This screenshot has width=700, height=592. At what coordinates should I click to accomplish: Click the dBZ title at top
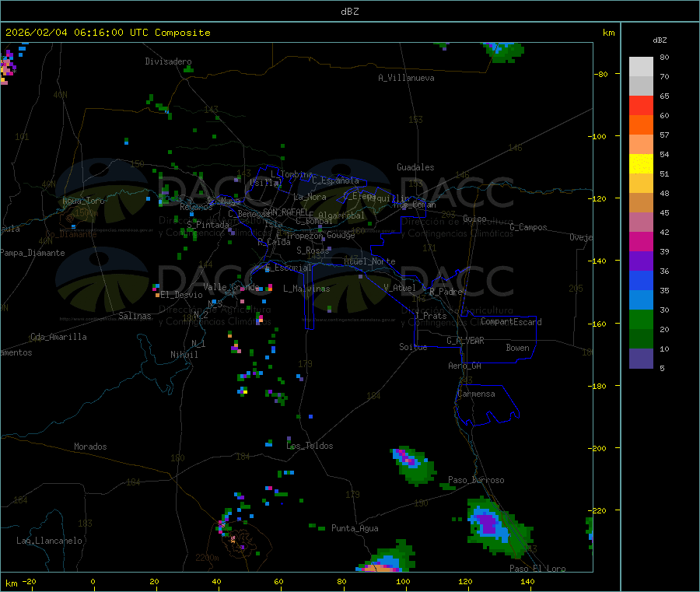pos(349,12)
